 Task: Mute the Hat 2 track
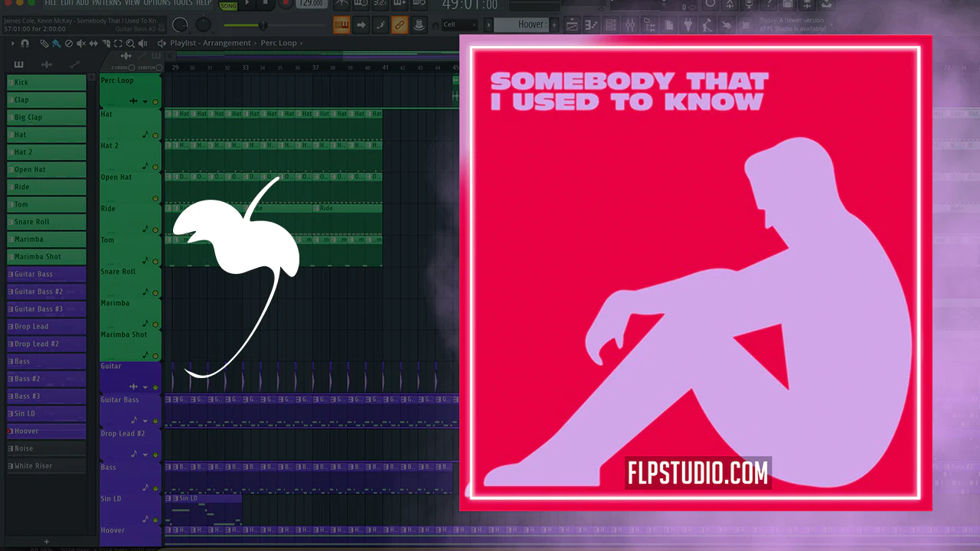pyautogui.click(x=155, y=166)
